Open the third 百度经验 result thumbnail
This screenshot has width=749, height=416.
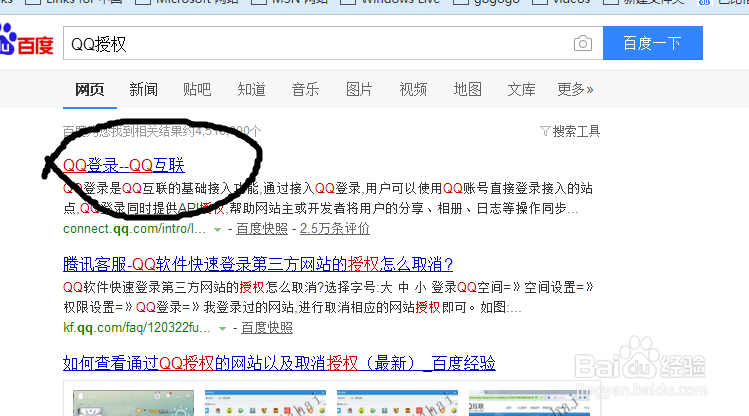coord(397,403)
